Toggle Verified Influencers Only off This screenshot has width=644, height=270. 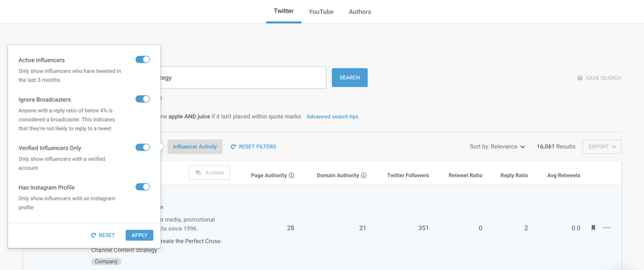click(143, 147)
